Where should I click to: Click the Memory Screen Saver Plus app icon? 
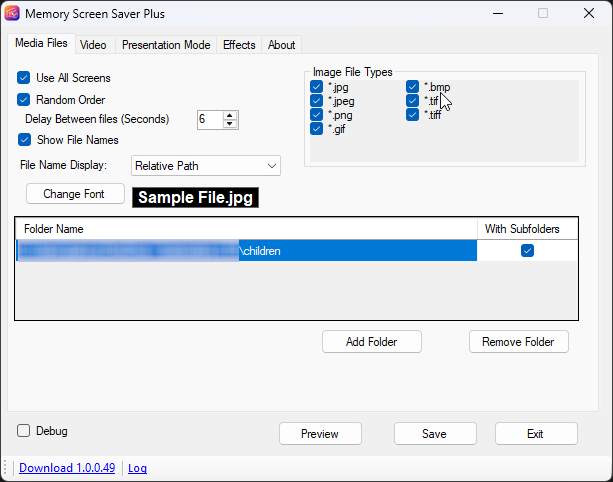12,14
